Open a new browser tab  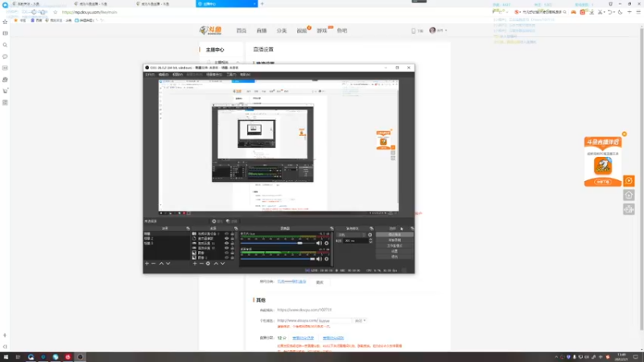tap(262, 4)
